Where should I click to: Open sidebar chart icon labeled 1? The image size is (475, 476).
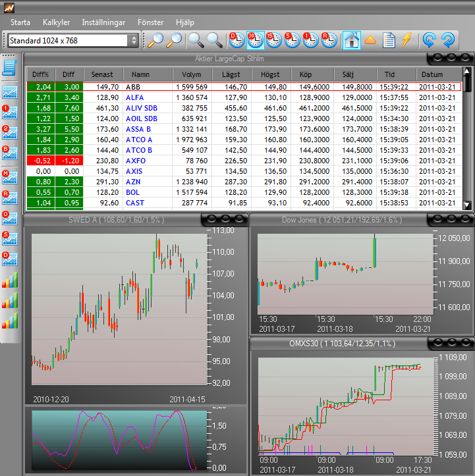[x=10, y=113]
